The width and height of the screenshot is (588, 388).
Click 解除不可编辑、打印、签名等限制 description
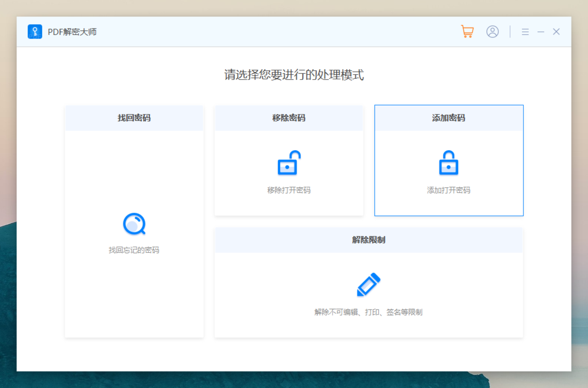tap(368, 312)
